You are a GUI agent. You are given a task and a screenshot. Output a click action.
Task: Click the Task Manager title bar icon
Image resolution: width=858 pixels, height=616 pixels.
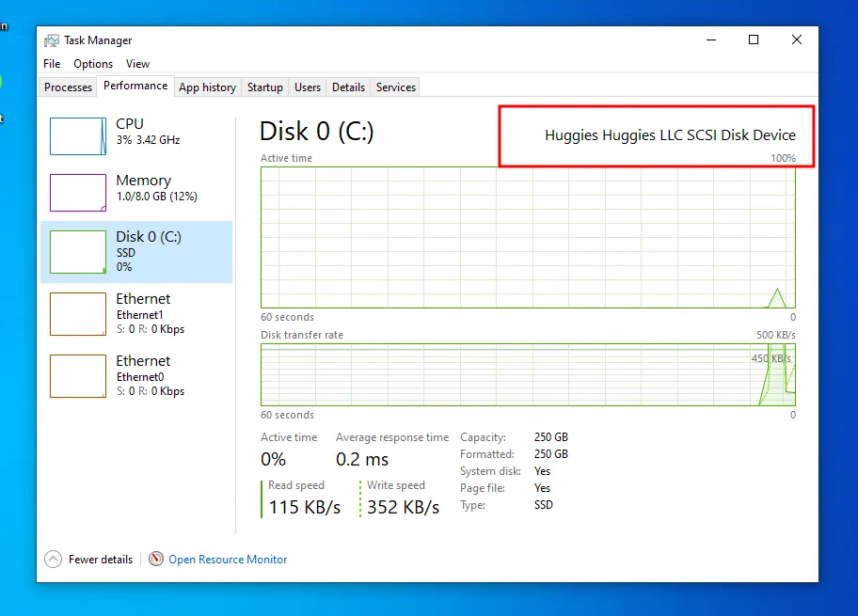click(52, 40)
